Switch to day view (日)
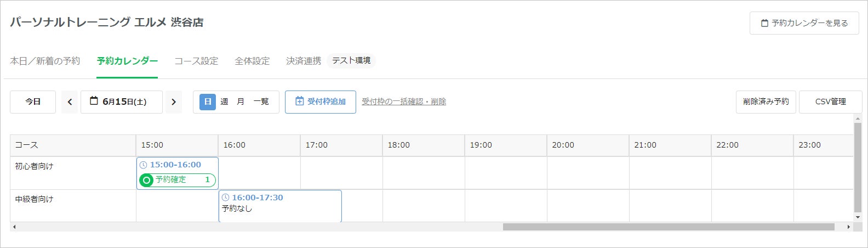 pos(208,102)
